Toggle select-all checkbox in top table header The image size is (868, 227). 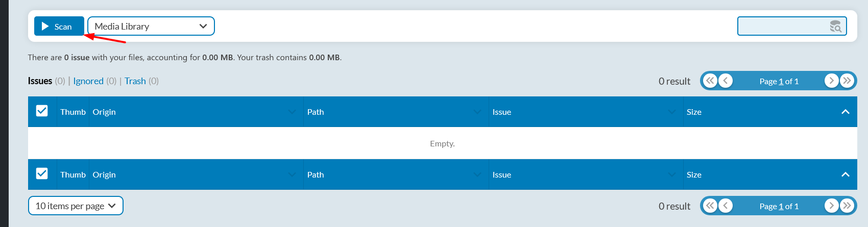42,111
